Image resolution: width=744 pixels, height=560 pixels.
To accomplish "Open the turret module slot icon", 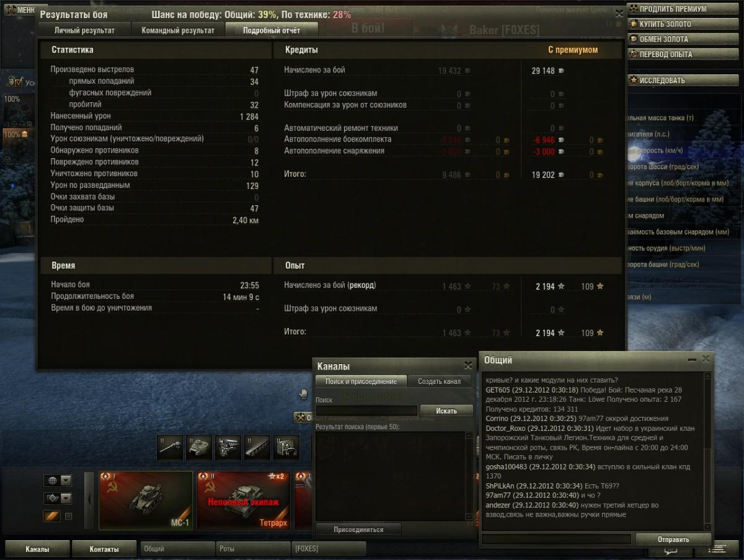I will [199, 447].
